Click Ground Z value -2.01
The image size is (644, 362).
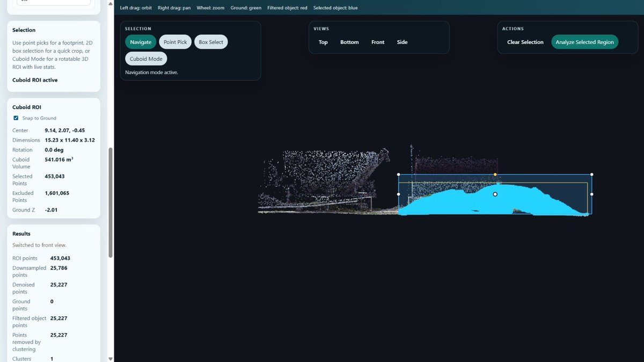[x=51, y=210]
